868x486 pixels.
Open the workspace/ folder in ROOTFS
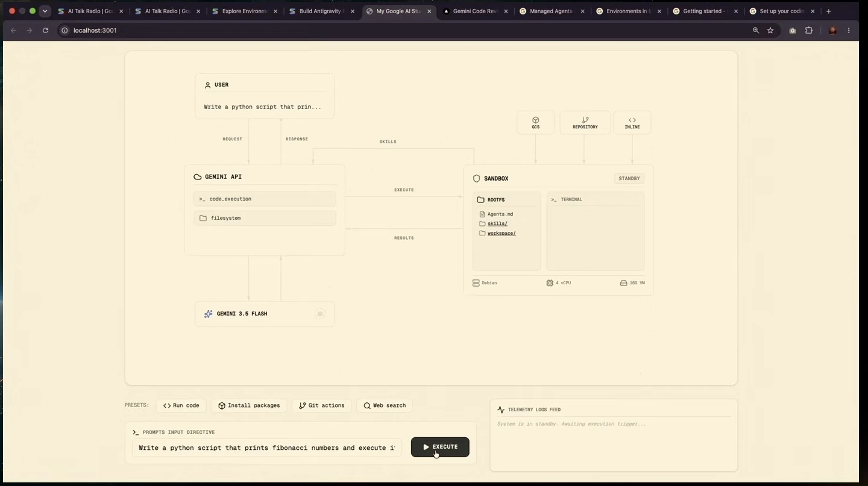coord(502,233)
